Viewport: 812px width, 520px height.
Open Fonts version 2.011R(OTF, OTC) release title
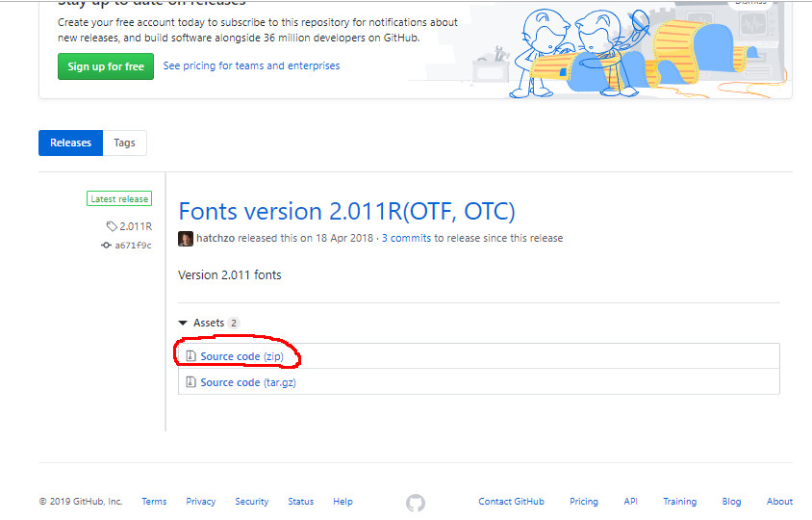pyautogui.click(x=346, y=211)
